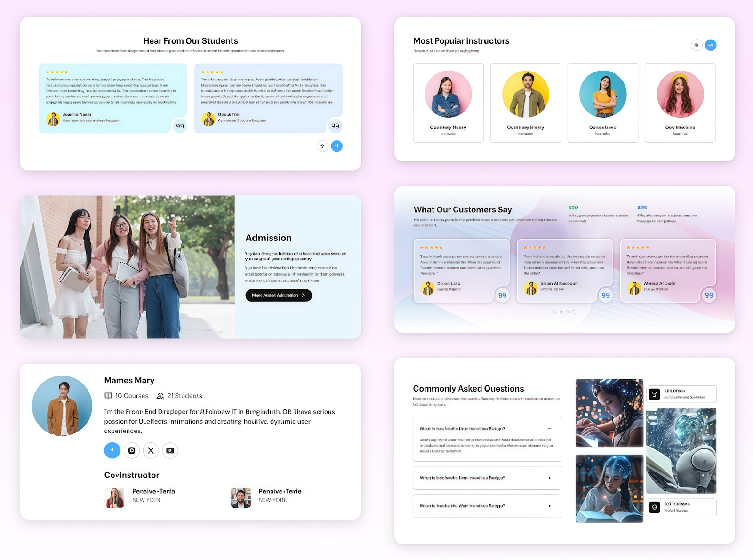Select the first carousel dot under customer reviews
Screen dimensions: 753x560
pos(555,312)
